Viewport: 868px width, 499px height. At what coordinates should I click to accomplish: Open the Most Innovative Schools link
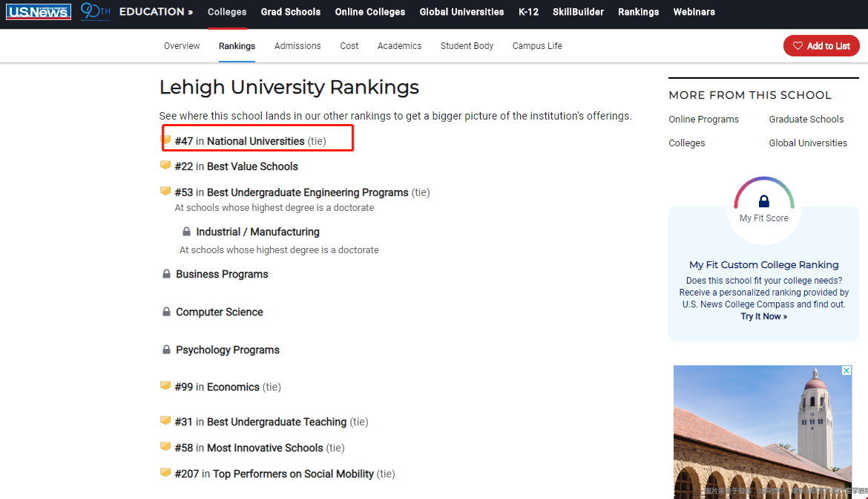265,448
